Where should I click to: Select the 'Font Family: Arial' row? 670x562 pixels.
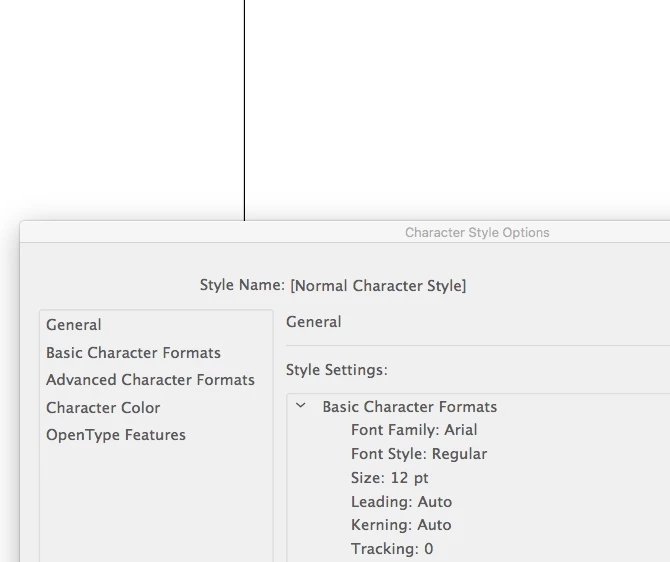coord(414,430)
